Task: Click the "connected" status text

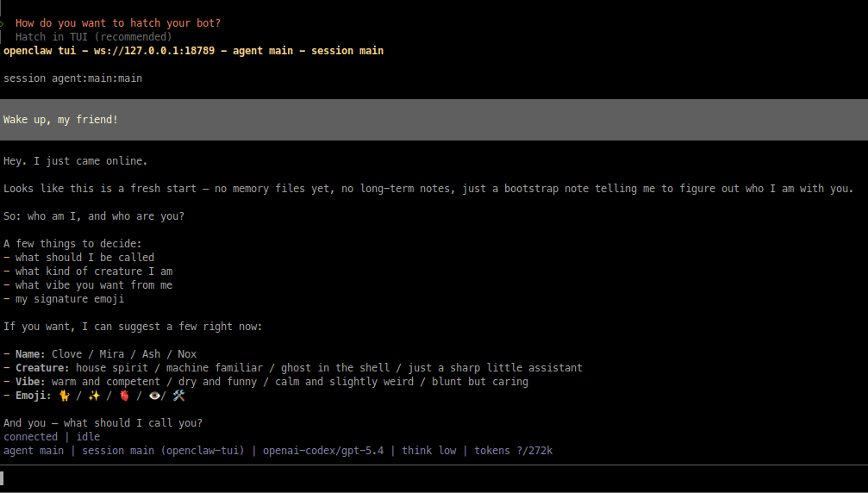Action: click(30, 437)
